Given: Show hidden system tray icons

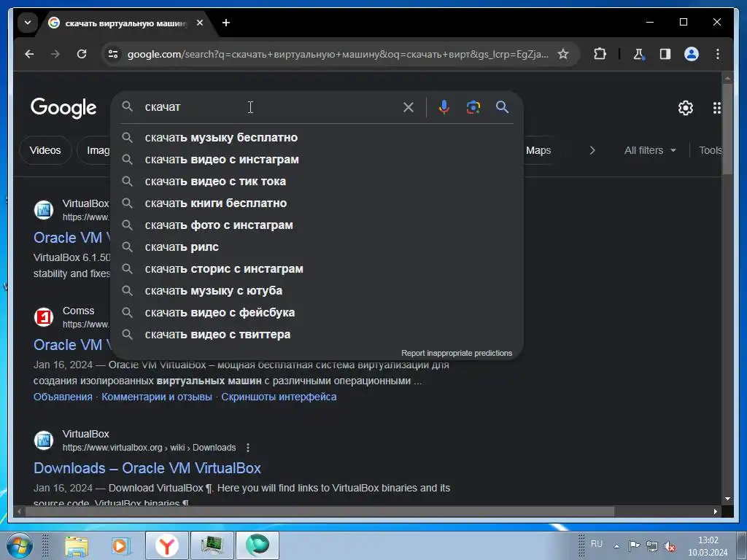Looking at the screenshot, I should [616, 546].
